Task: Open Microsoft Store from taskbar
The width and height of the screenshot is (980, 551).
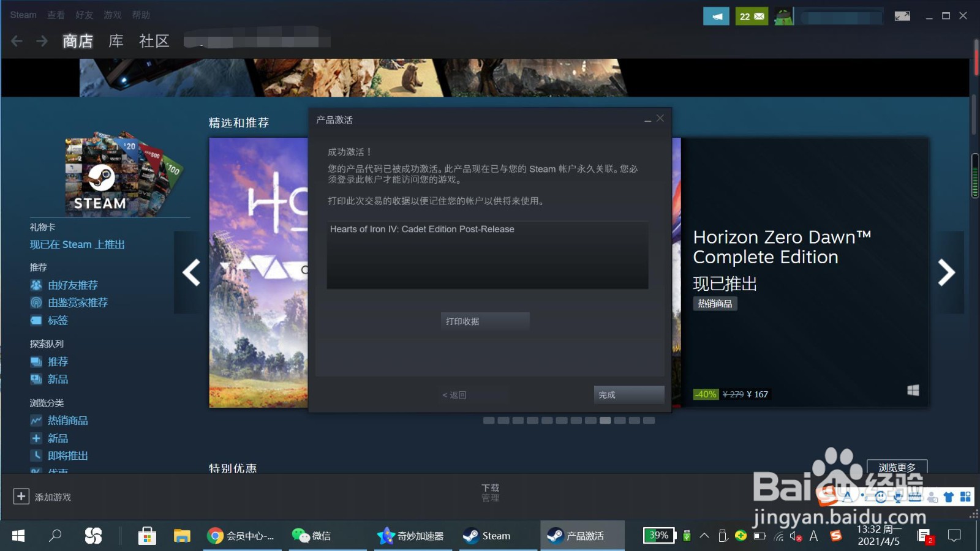Action: 147,536
